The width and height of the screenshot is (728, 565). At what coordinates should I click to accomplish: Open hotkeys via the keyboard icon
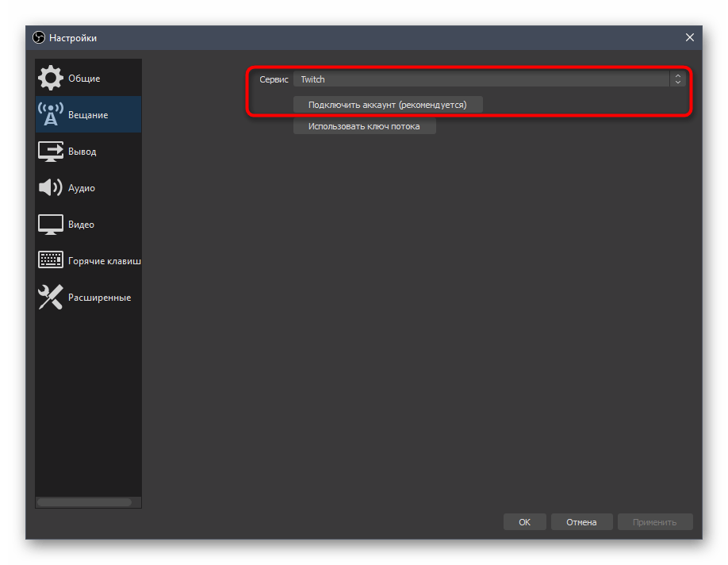pyautogui.click(x=51, y=260)
